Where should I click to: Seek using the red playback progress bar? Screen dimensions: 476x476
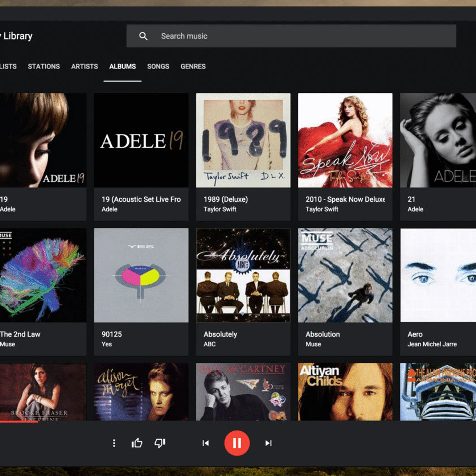19,421
